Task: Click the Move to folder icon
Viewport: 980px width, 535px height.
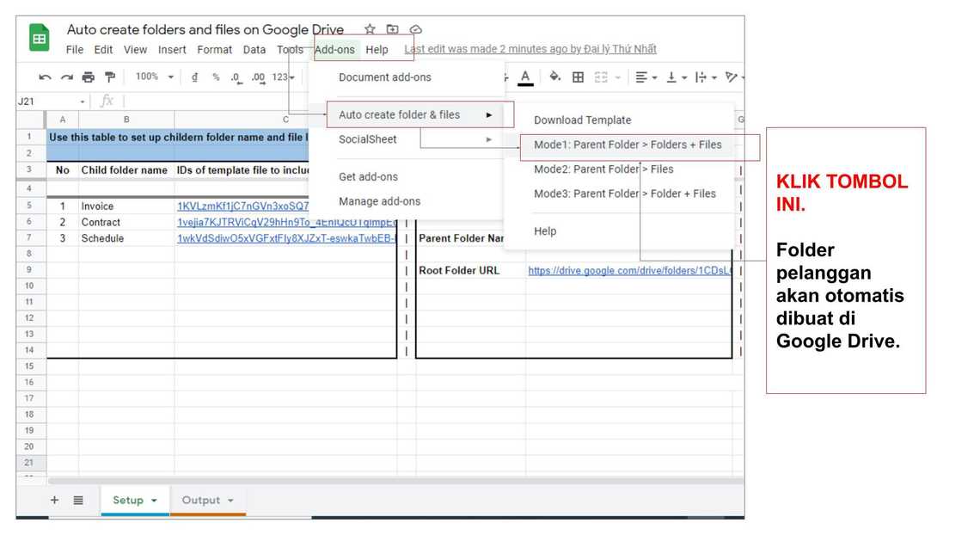Action: tap(393, 30)
